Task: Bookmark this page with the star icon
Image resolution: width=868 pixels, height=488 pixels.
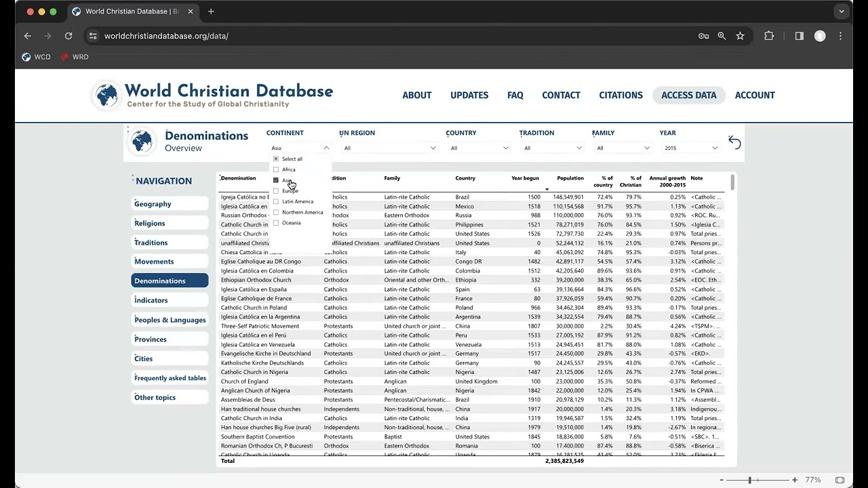Action: point(740,36)
